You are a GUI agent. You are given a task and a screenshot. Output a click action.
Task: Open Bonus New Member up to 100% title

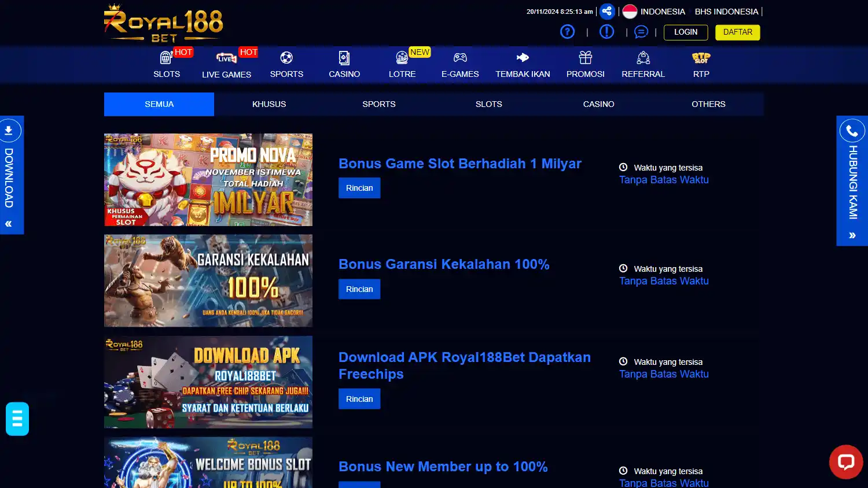point(443,467)
